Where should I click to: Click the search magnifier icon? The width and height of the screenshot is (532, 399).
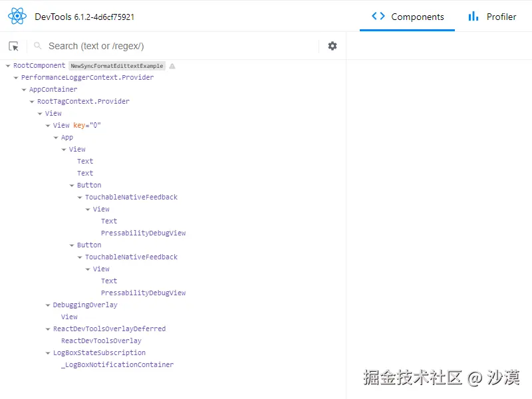37,45
